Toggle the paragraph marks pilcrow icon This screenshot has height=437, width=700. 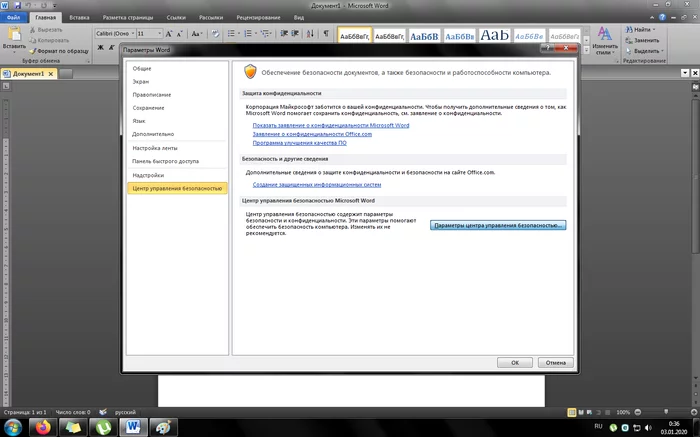326,34
